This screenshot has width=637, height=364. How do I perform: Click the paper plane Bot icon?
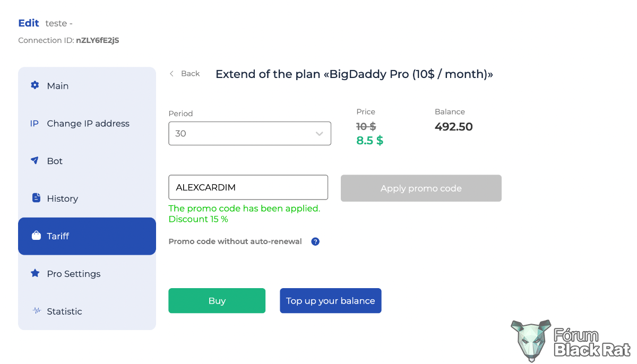pyautogui.click(x=35, y=160)
